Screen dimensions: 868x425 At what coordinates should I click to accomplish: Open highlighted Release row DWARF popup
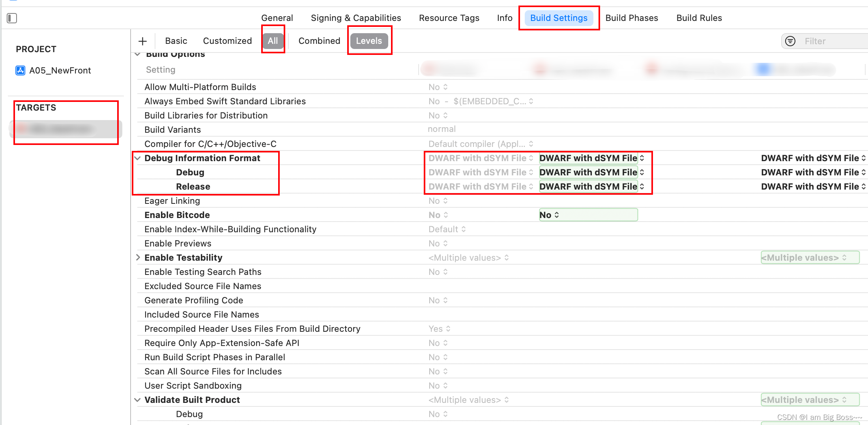pyautogui.click(x=591, y=187)
